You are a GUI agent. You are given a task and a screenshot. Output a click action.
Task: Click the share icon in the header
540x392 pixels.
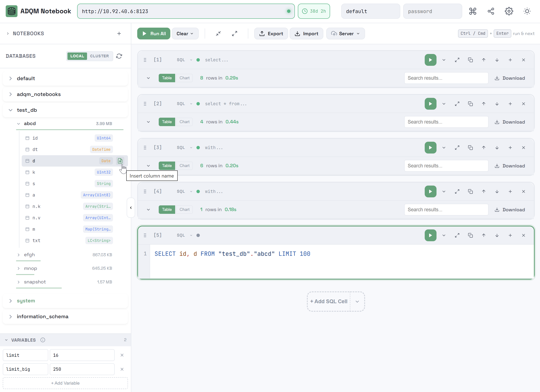coord(491,11)
